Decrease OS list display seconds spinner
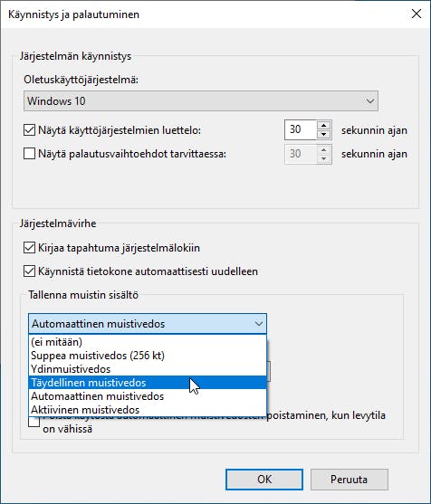This screenshot has height=504, width=431. click(324, 134)
